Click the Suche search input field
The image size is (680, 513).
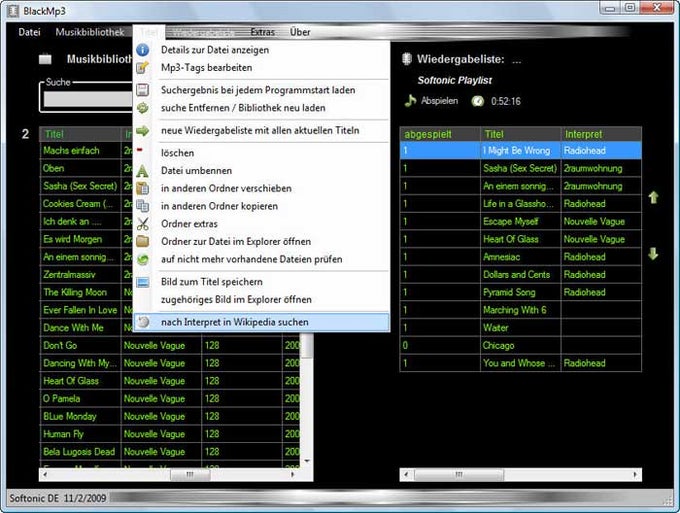88,99
